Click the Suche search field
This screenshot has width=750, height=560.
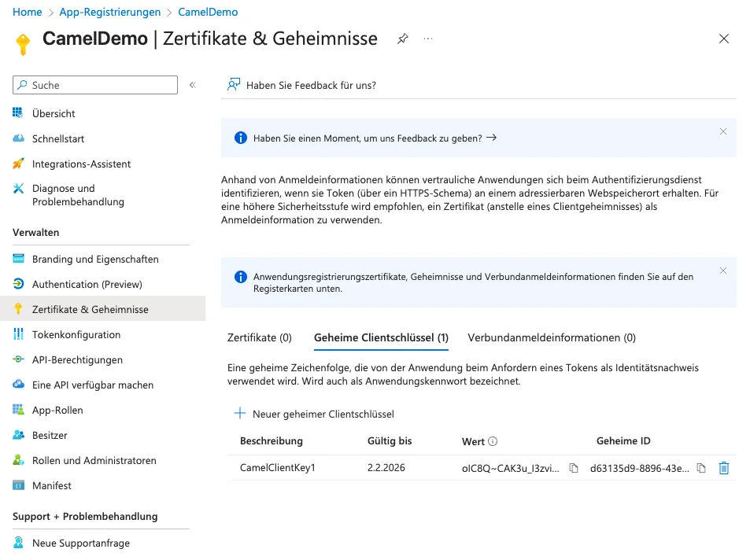(95, 85)
